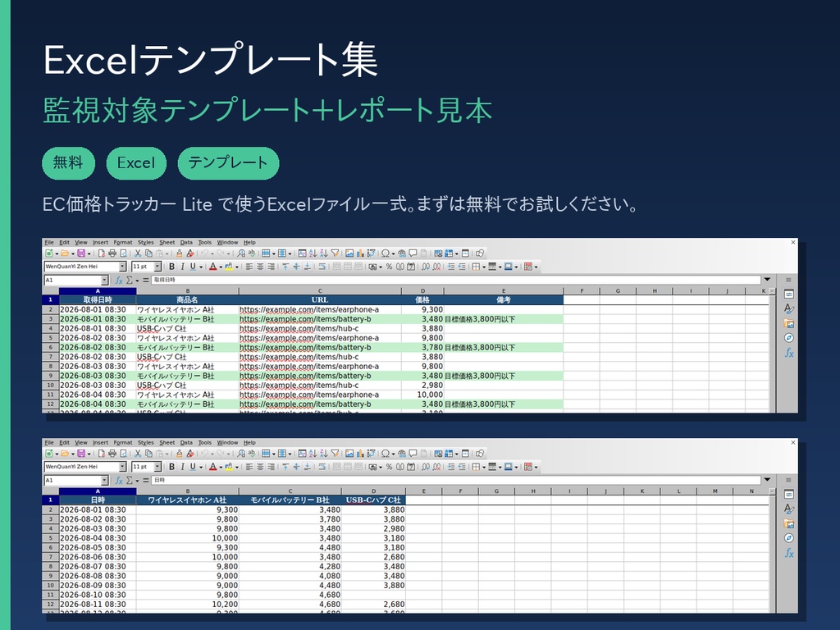
Task: Open Borders dropdown arrow in top spreadsheet
Action: point(484,267)
